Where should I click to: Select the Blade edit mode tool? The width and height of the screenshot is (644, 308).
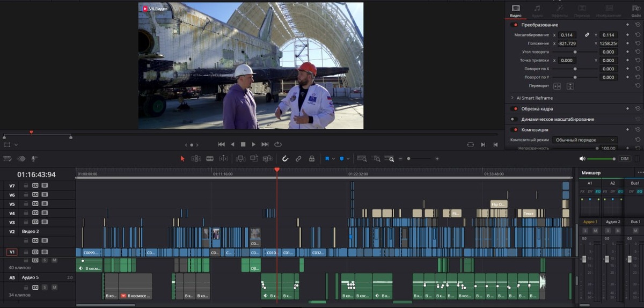[210, 159]
